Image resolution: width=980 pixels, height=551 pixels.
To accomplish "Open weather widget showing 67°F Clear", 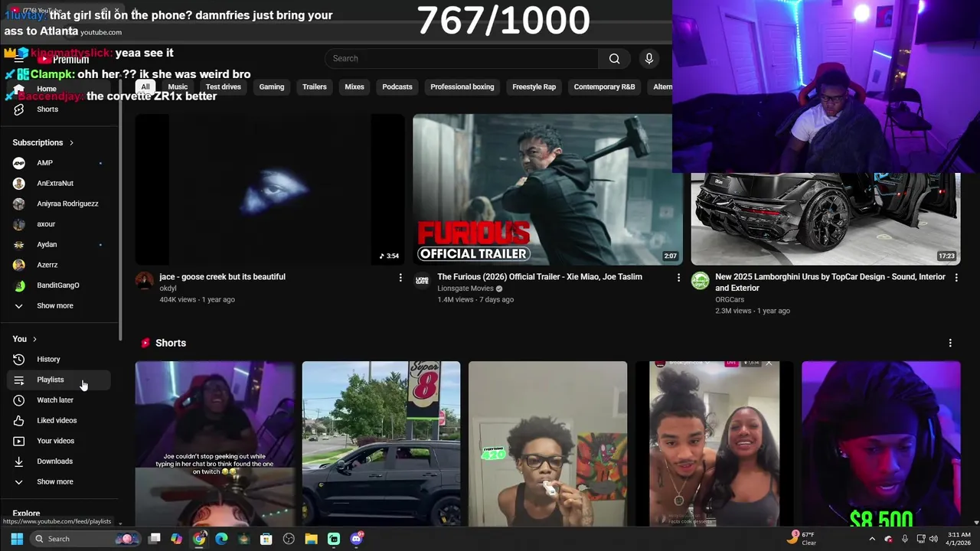I will (x=802, y=539).
